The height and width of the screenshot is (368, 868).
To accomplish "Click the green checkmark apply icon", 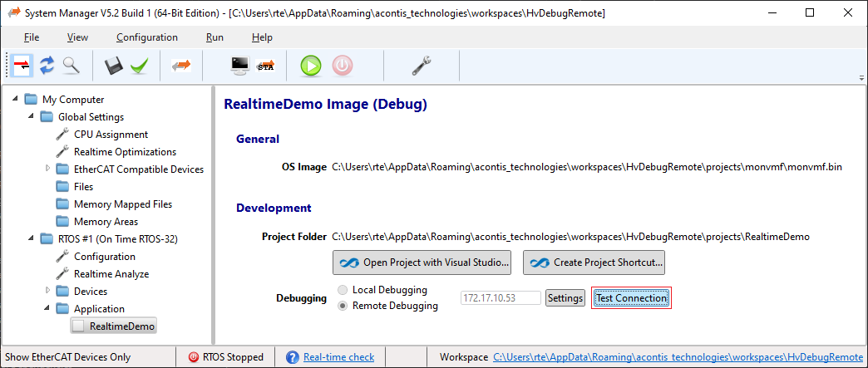I will 139,66.
